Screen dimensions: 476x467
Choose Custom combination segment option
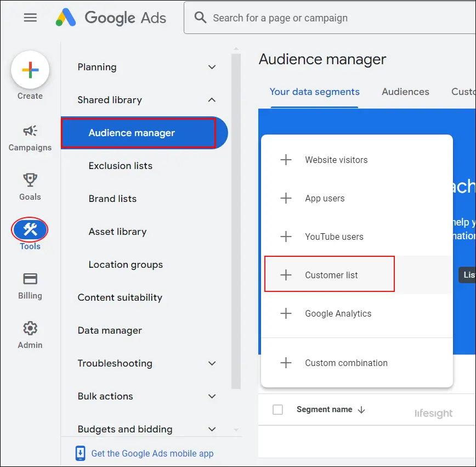point(356,363)
